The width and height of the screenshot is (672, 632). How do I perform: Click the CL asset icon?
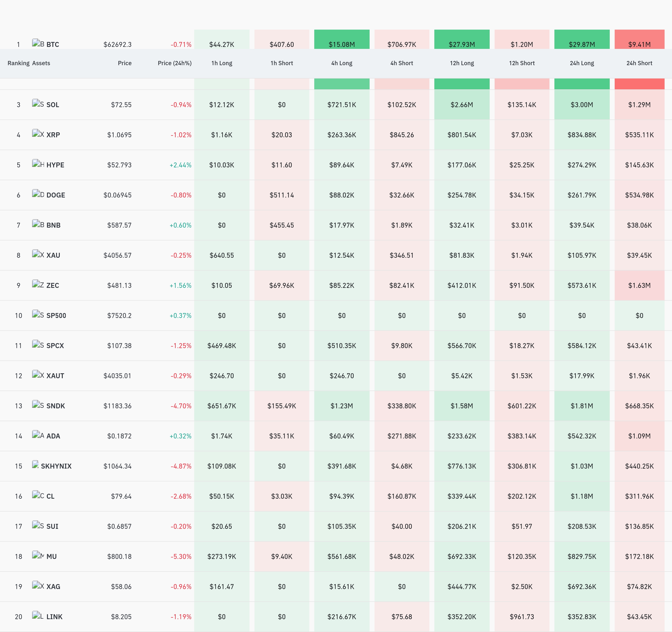38,495
